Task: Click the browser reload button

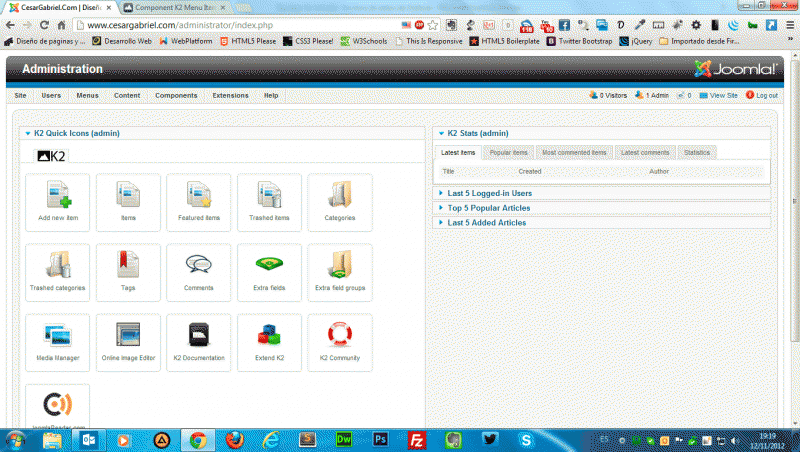Action: (x=44, y=25)
